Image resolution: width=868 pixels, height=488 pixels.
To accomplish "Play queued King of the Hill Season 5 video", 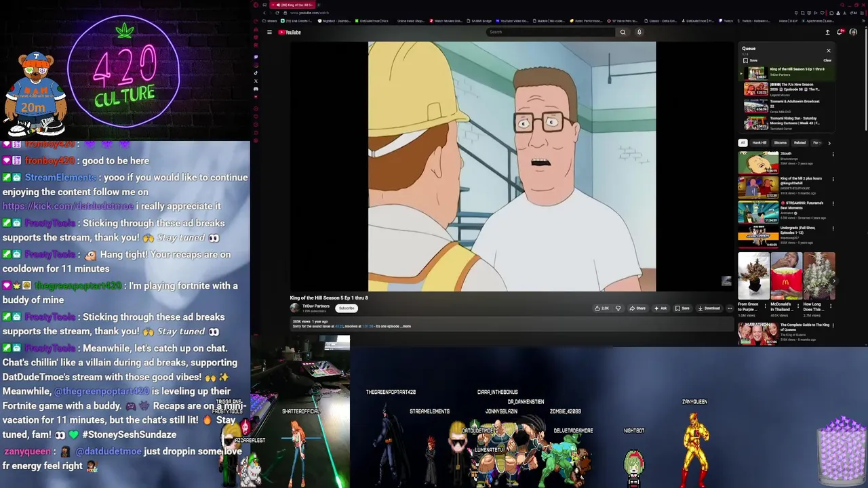I will click(788, 73).
